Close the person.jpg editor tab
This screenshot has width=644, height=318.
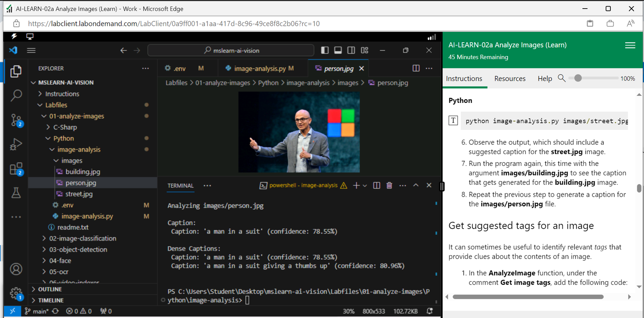tap(361, 68)
